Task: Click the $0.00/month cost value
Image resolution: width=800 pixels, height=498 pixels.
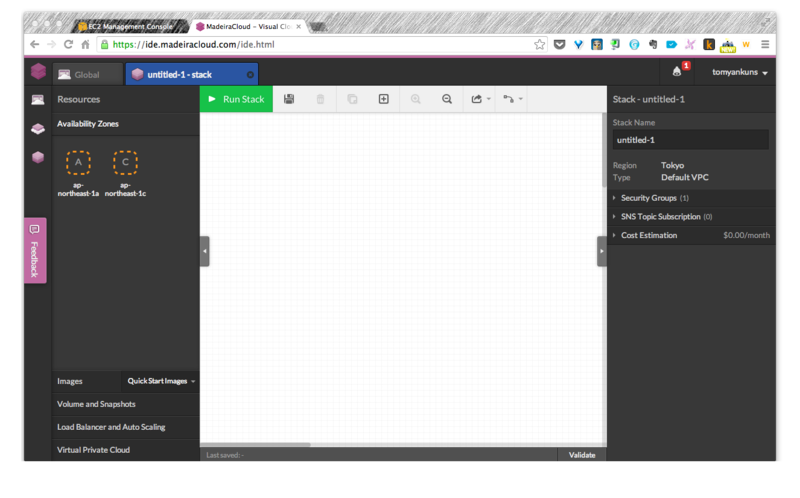Action: (x=746, y=235)
